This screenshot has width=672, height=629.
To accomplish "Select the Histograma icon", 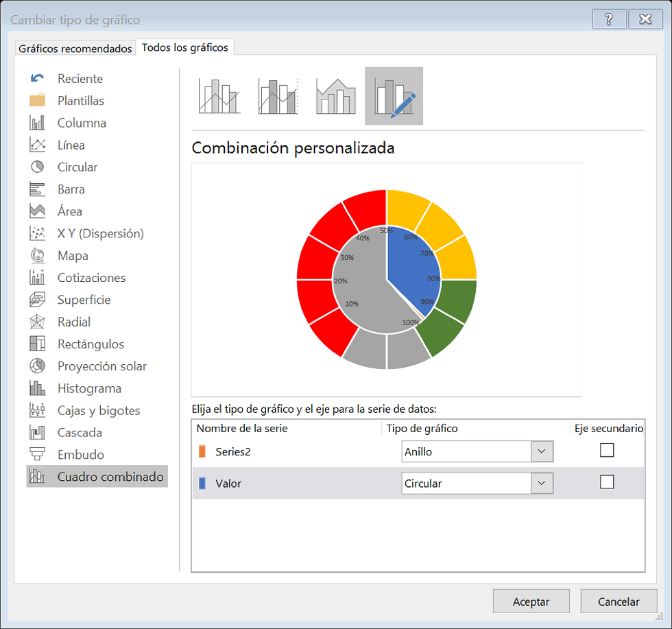I will 37,388.
